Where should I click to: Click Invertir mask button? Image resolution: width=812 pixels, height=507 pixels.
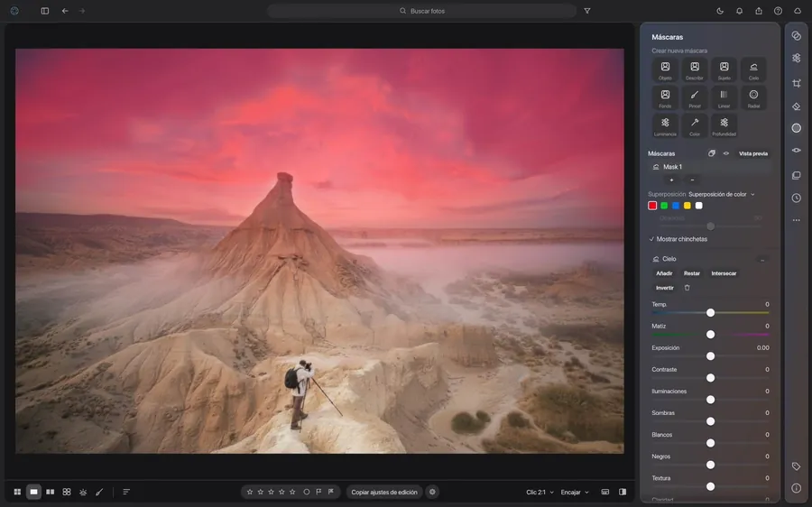665,288
